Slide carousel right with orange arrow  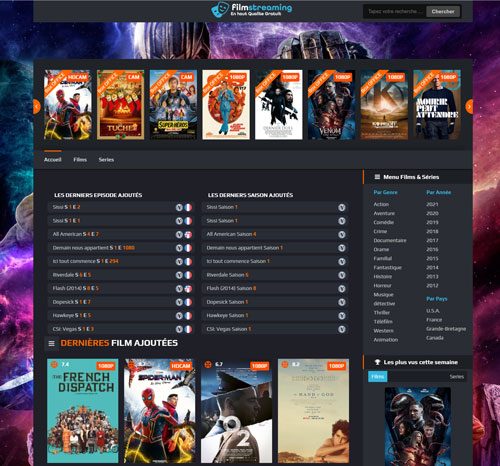tap(469, 107)
